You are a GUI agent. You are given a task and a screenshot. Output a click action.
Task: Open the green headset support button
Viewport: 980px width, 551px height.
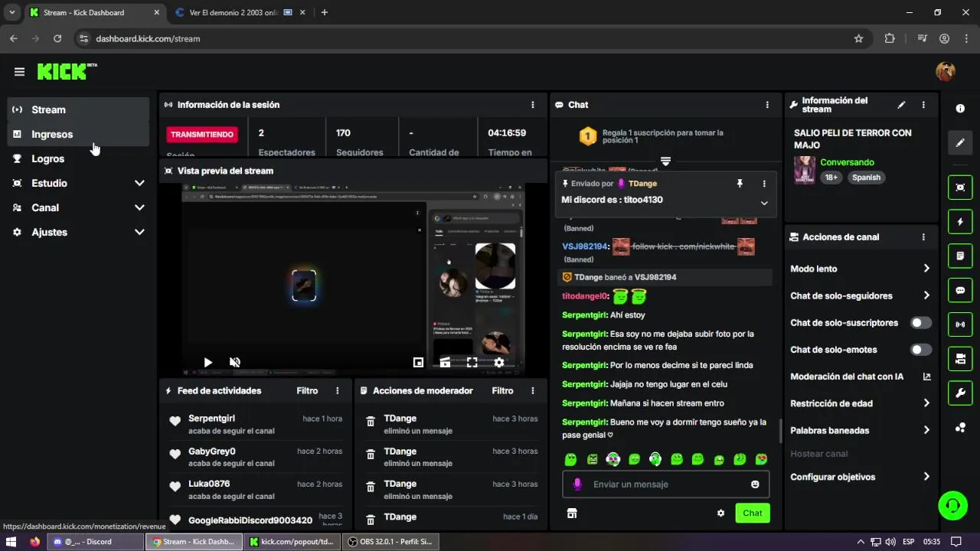pos(953,505)
